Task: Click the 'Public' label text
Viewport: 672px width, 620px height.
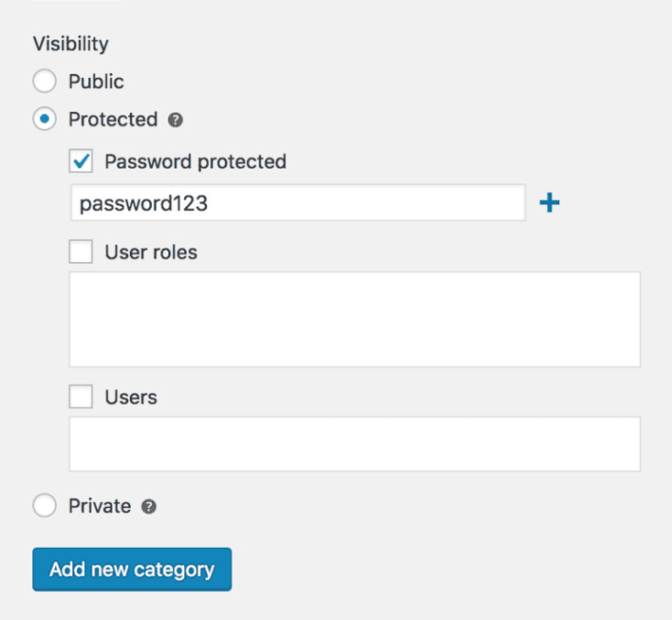Action: point(96,82)
